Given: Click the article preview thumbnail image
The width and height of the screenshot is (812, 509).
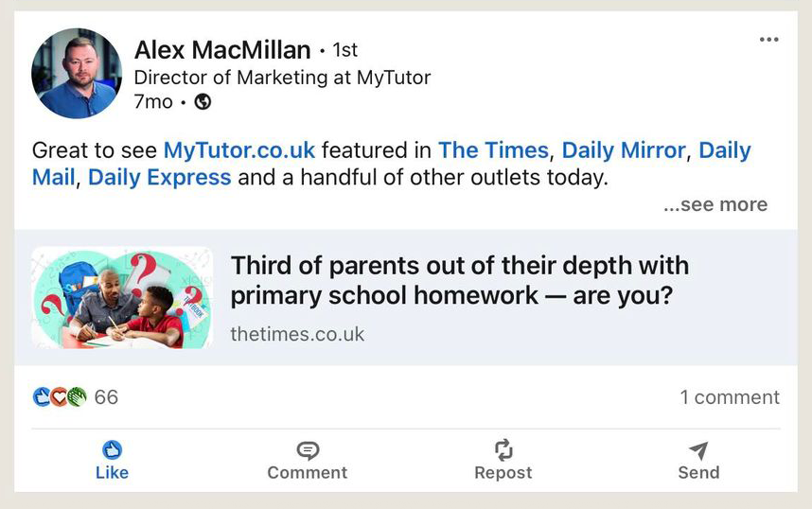Looking at the screenshot, I should coord(122,298).
